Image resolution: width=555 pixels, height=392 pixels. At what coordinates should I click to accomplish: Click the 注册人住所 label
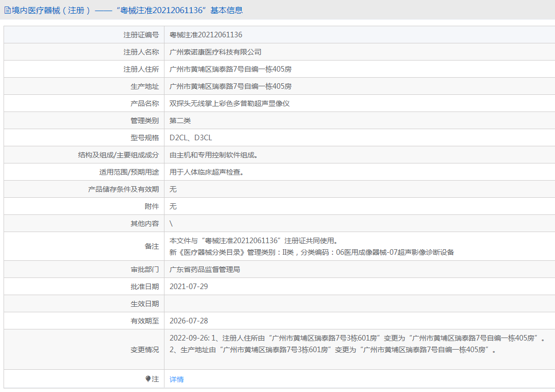pos(141,69)
